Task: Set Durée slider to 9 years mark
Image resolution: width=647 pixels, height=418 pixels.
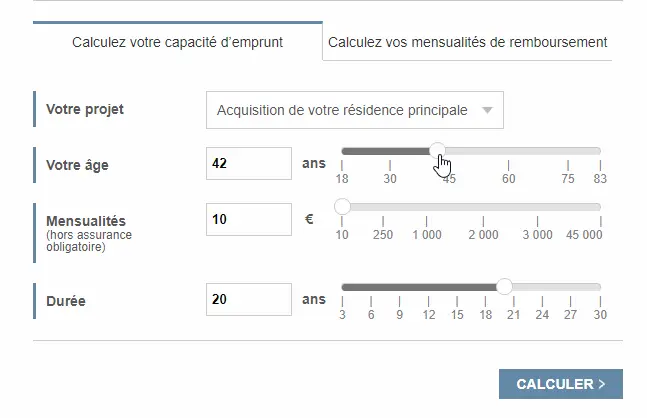Action: tap(399, 287)
